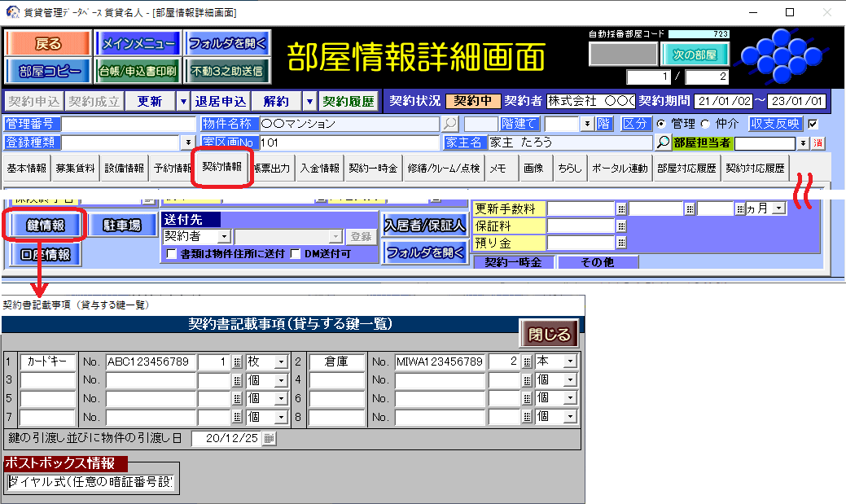The width and height of the screenshot is (846, 504).
Task: Click the red 消 icon beside 部屋担当者
Action: tap(818, 142)
